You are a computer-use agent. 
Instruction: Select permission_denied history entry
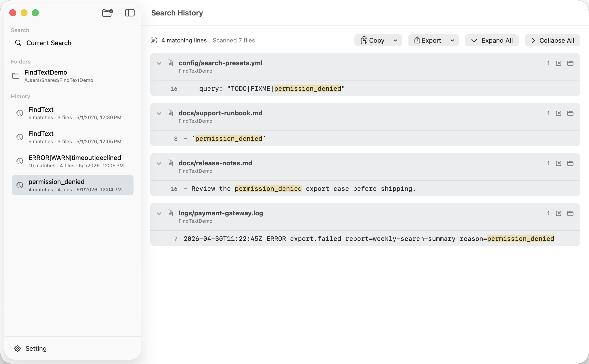point(73,185)
